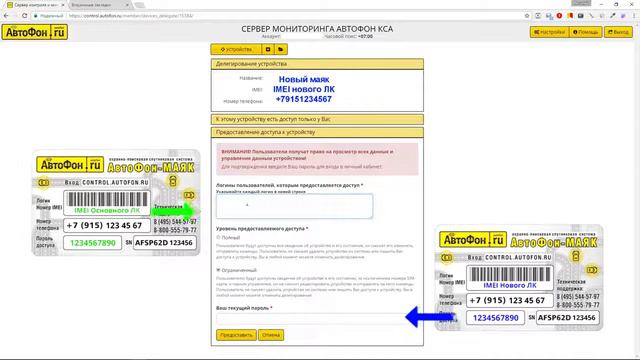The height and width of the screenshot is (360, 640).
Task: Click the dark camera extension icon
Action: coord(580,16)
